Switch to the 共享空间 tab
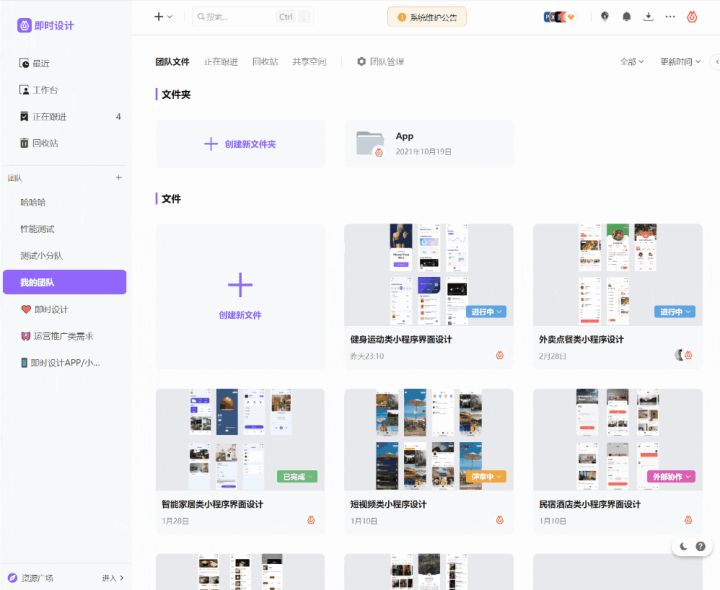 tap(309, 62)
